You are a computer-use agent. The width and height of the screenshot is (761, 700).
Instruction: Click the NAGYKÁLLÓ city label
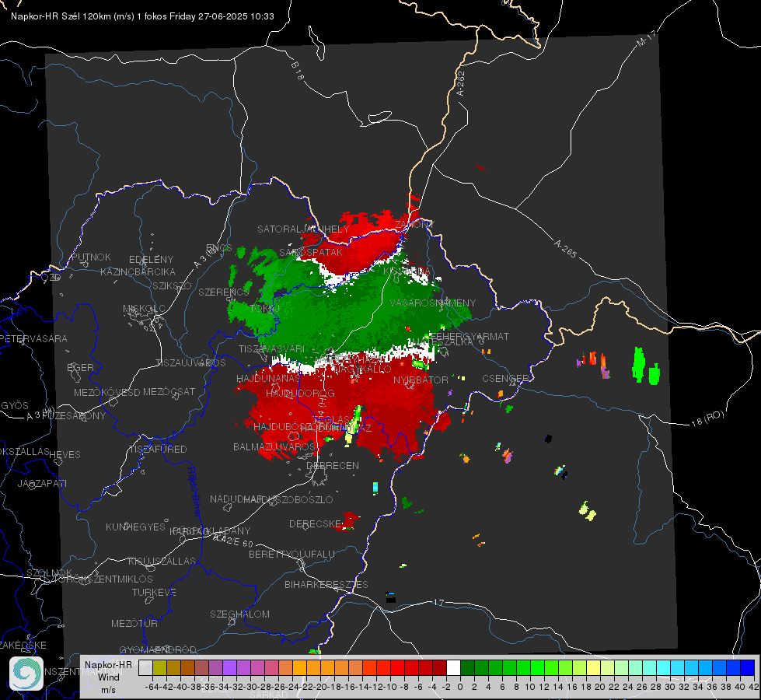364,369
